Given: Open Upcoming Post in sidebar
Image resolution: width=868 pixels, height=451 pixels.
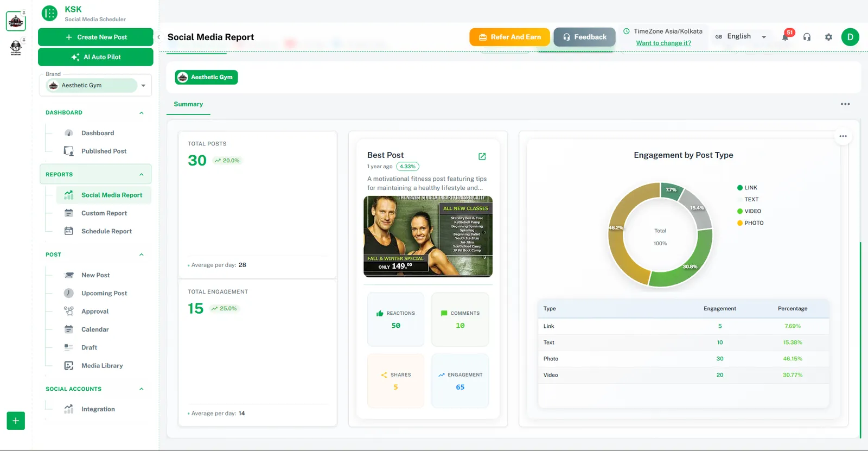Looking at the screenshot, I should (104, 293).
